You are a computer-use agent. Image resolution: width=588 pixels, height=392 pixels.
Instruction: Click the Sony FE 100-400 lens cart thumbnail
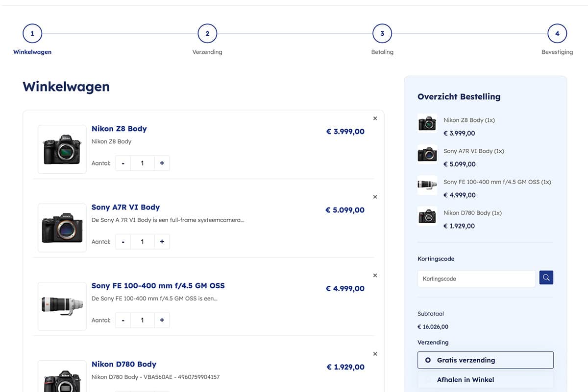tap(62, 306)
